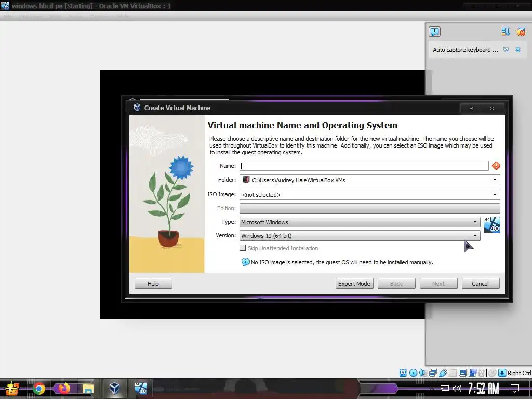Click the red warning icon beside Name field
This screenshot has width=532, height=399.
coord(496,166)
